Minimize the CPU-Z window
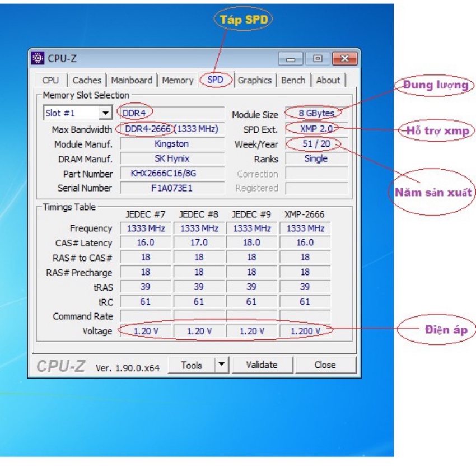 click(x=291, y=59)
